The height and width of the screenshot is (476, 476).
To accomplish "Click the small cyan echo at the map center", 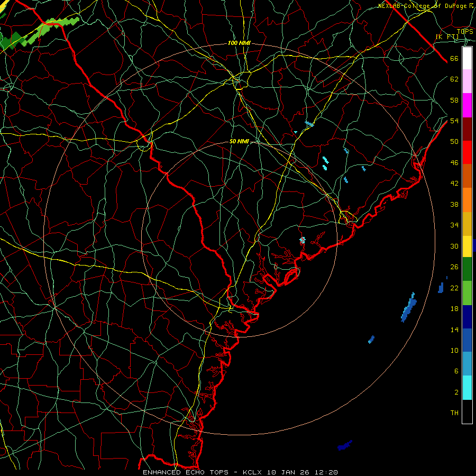I will click(302, 240).
